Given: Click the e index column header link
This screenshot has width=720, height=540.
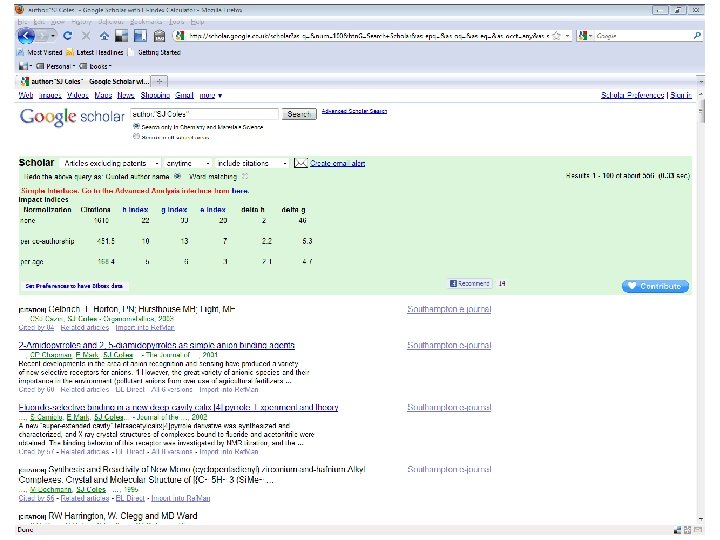Looking at the screenshot, I should [213, 209].
